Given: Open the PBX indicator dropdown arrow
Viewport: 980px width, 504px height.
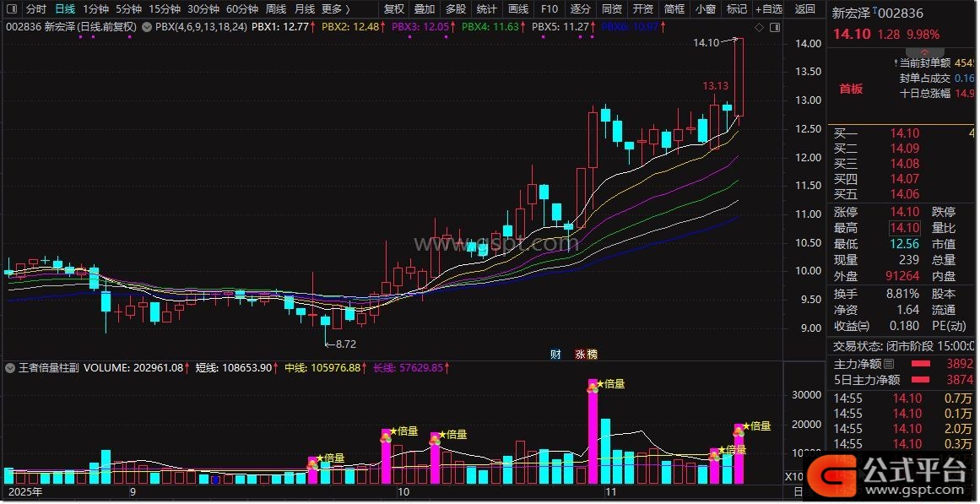Looking at the screenshot, I should [149, 27].
